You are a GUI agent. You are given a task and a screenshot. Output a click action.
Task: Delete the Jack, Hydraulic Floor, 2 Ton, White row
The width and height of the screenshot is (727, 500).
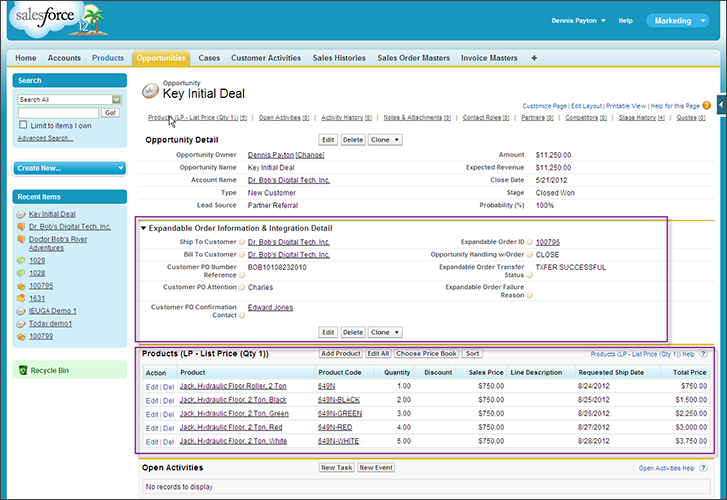pyautogui.click(x=168, y=442)
